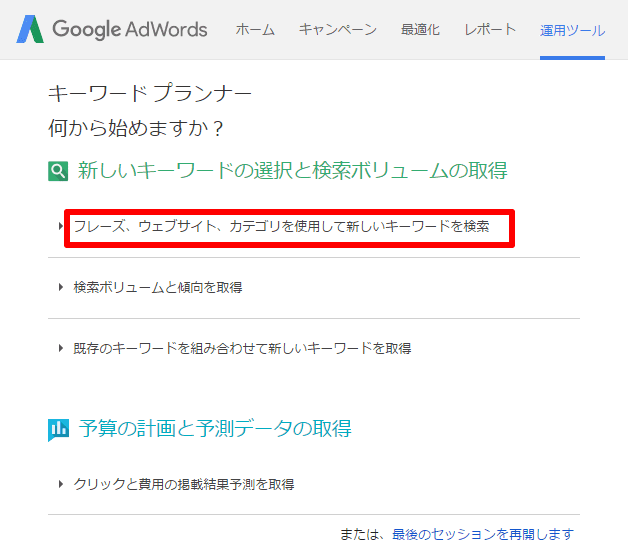Screen dimensions: 628x560
Task: Click the arrow next to 検索ボリュームと傾向を取得
Action: tap(61, 287)
